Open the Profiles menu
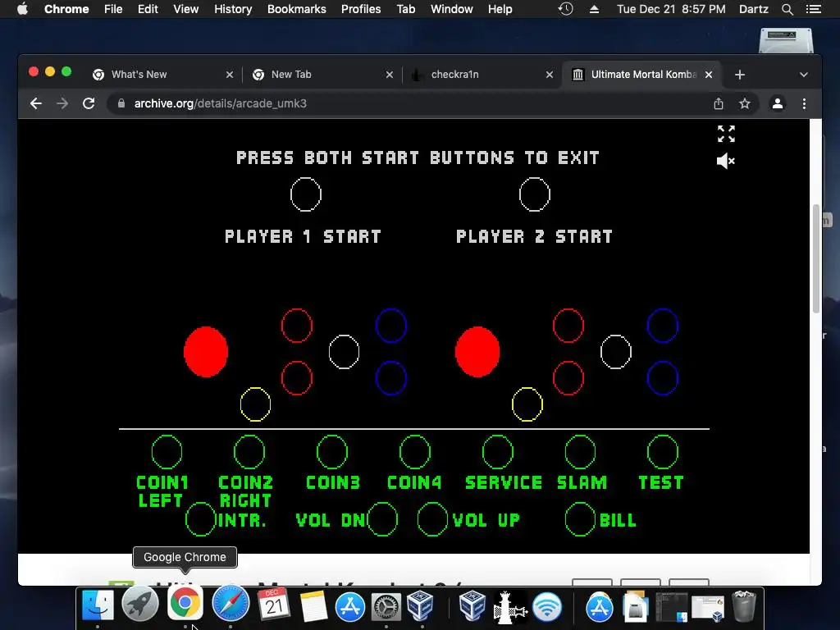This screenshot has width=840, height=630. [361, 9]
